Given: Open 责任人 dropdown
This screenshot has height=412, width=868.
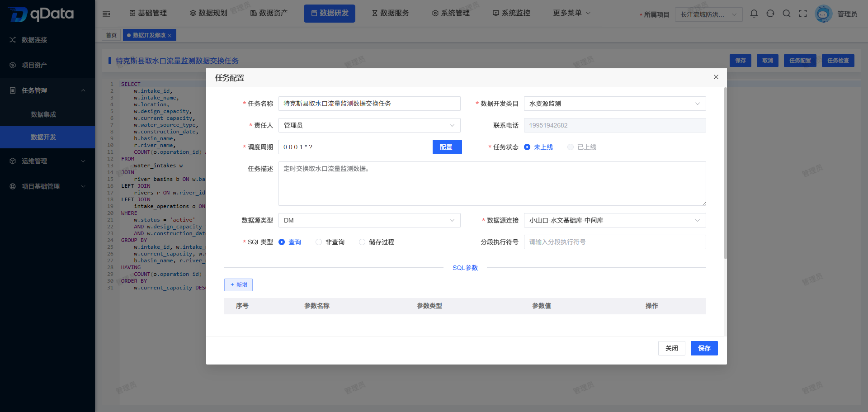Looking at the screenshot, I should pyautogui.click(x=369, y=125).
